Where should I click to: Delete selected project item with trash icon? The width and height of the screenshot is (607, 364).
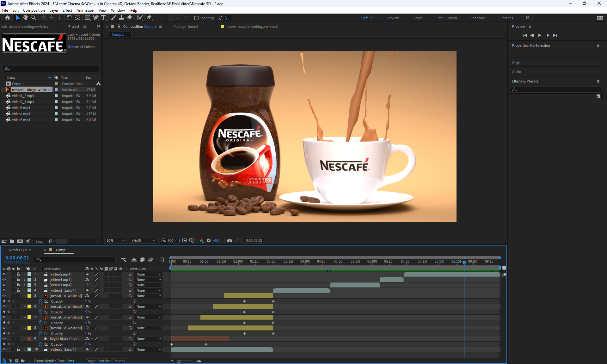coord(51,241)
